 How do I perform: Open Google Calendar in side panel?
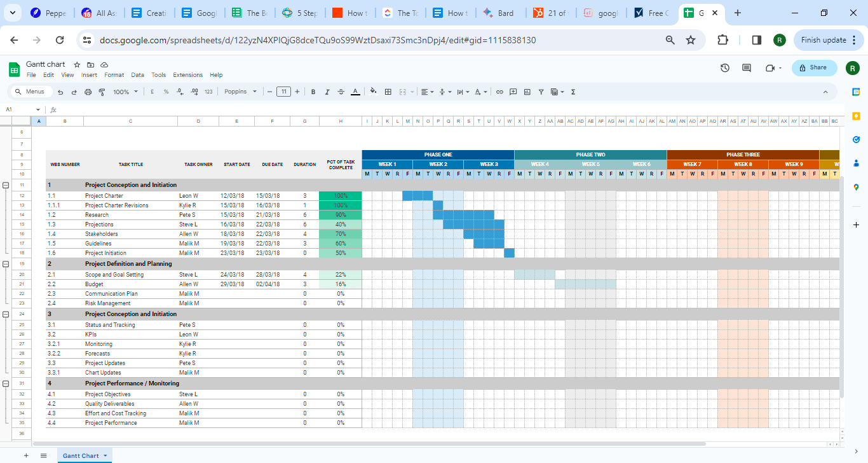coord(856,92)
